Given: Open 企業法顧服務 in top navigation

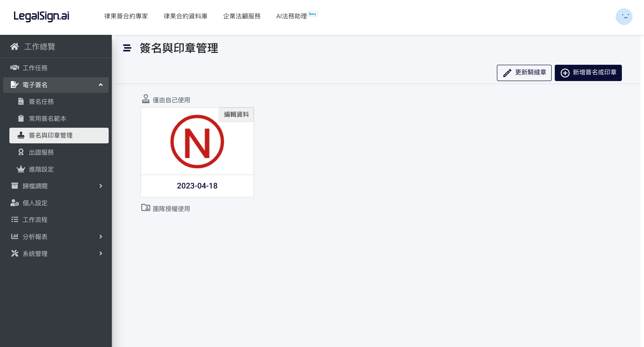Looking at the screenshot, I should pyautogui.click(x=242, y=16).
